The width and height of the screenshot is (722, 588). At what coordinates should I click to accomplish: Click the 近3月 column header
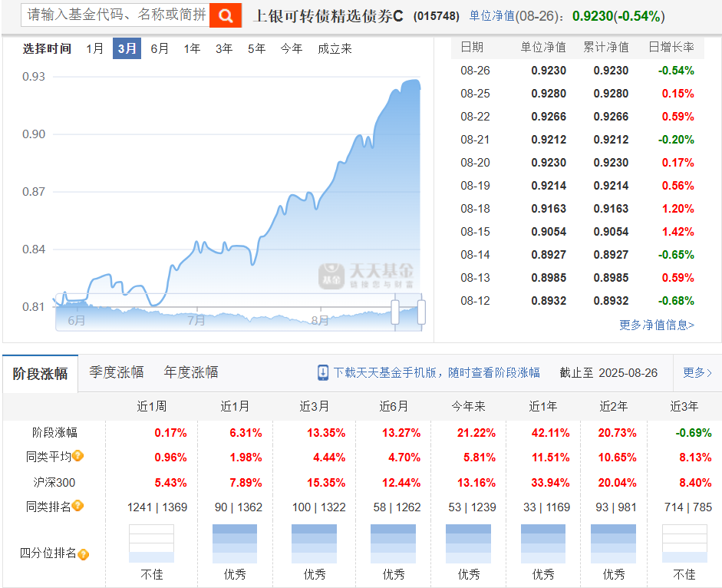point(315,406)
